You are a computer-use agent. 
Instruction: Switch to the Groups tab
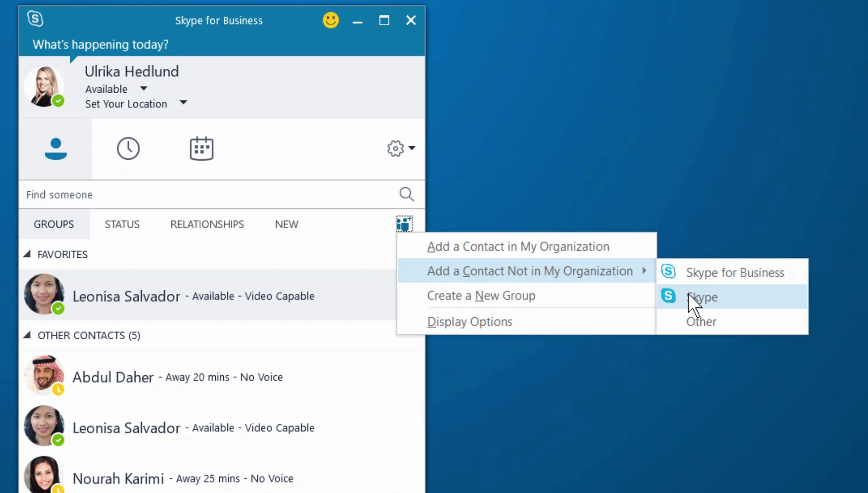[54, 224]
